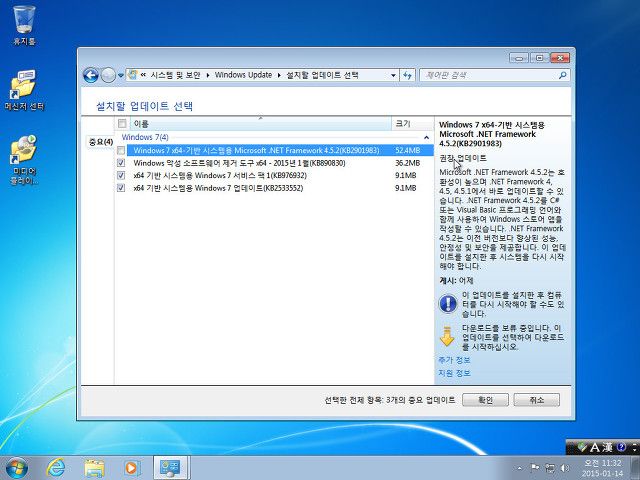Open the volume speaker tray icon

click(565, 468)
